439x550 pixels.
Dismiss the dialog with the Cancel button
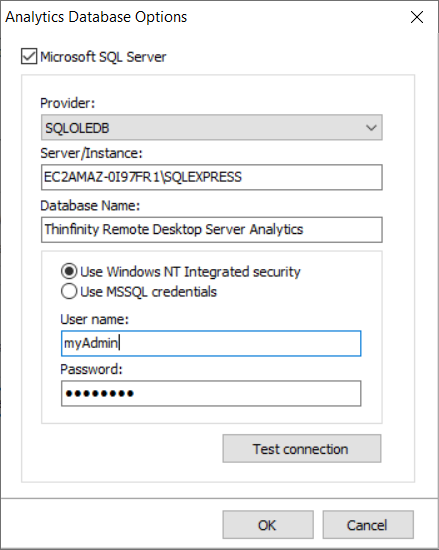pyautogui.click(x=368, y=525)
